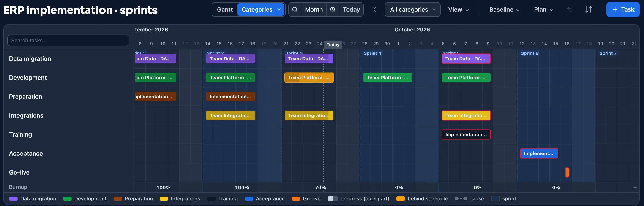The image size is (644, 206).
Task: Click the Today marker on the timeline
Action: coord(333,44)
